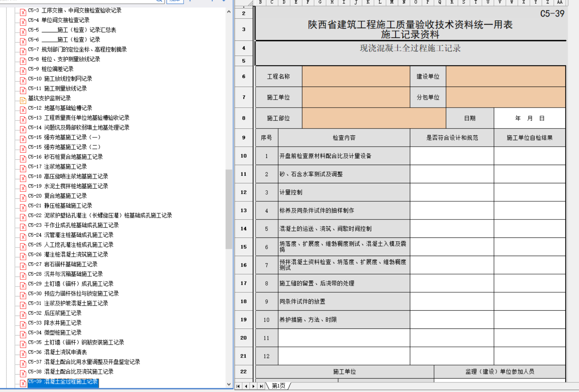Click the orange document icon beside 基坑支护监测记录
This screenshot has width=579, height=392.
23,100
